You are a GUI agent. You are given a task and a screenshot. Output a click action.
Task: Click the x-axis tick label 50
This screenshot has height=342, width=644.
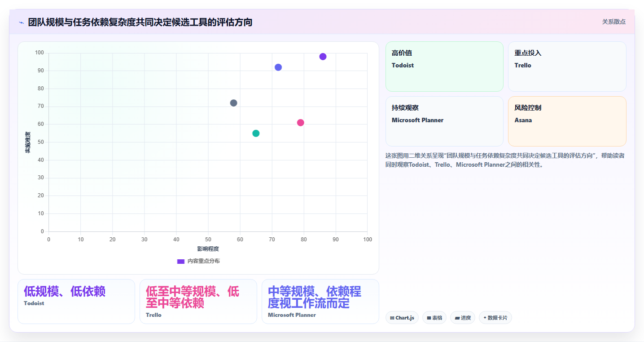208,240
